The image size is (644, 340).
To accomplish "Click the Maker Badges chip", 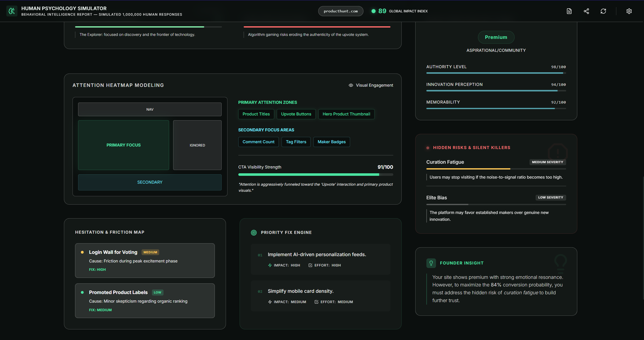I will pos(331,142).
